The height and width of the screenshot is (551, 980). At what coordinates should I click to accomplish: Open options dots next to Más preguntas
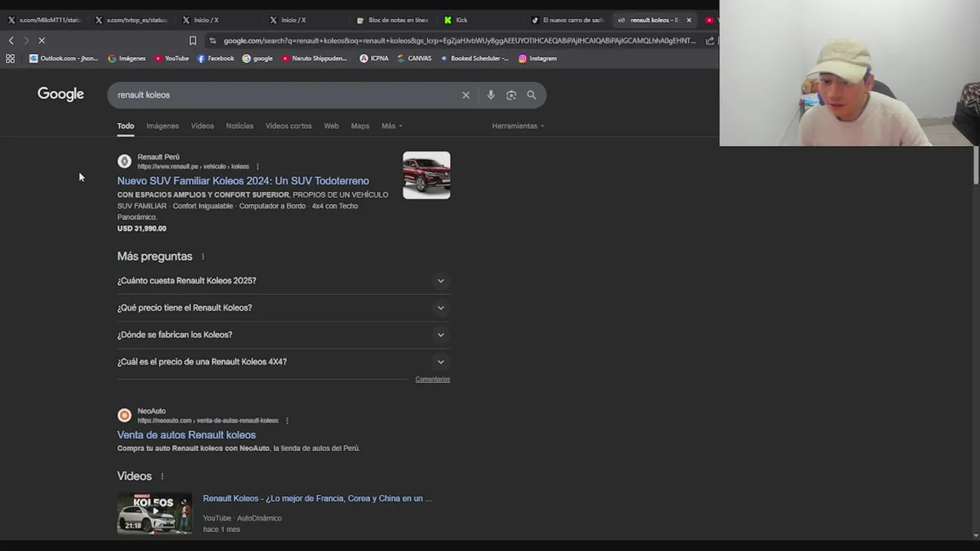click(x=203, y=256)
